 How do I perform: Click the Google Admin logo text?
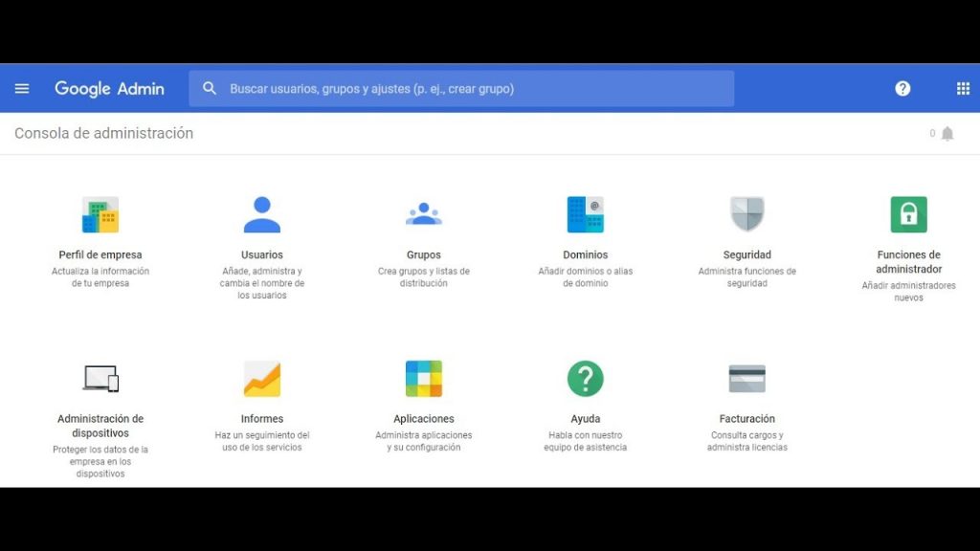click(x=109, y=89)
